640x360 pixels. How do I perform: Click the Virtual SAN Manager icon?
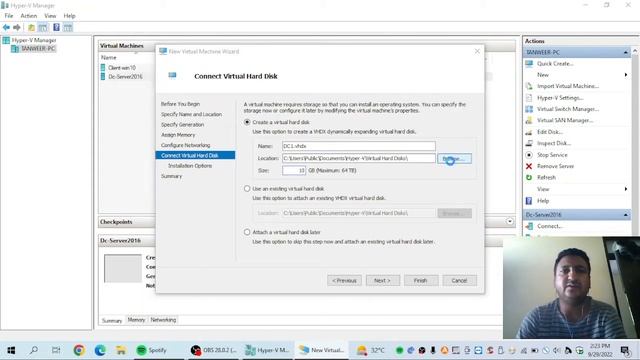[x=529, y=120]
